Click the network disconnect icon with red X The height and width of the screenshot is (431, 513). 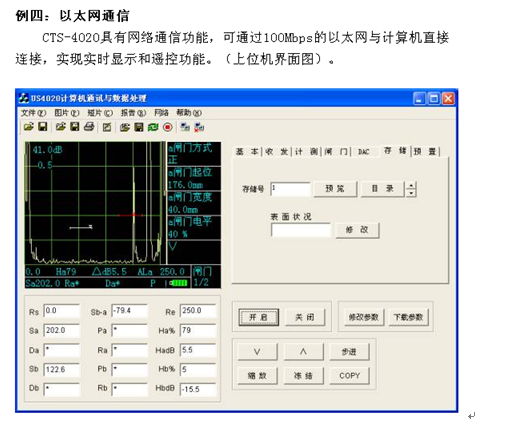pyautogui.click(x=199, y=127)
